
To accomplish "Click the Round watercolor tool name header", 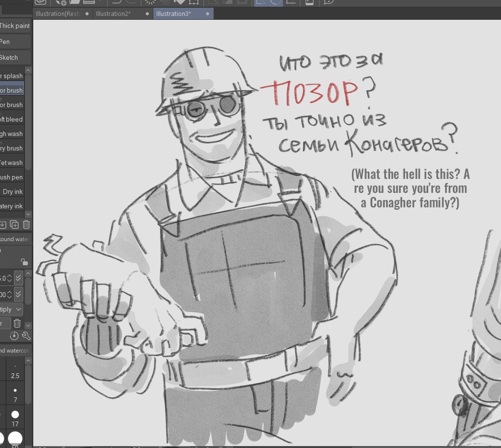I will click(15, 239).
